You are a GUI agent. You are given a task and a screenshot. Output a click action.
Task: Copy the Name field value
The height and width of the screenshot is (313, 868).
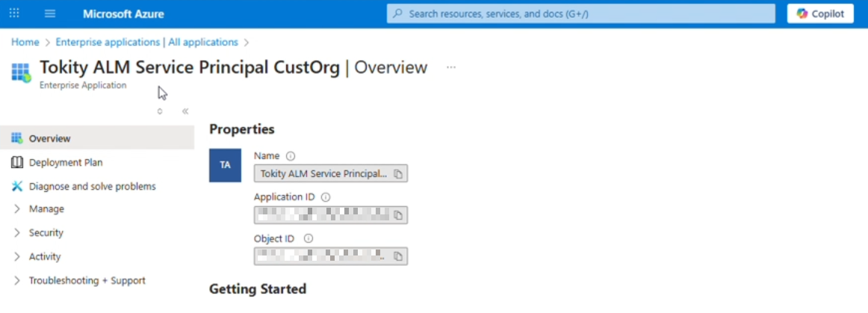coord(398,174)
